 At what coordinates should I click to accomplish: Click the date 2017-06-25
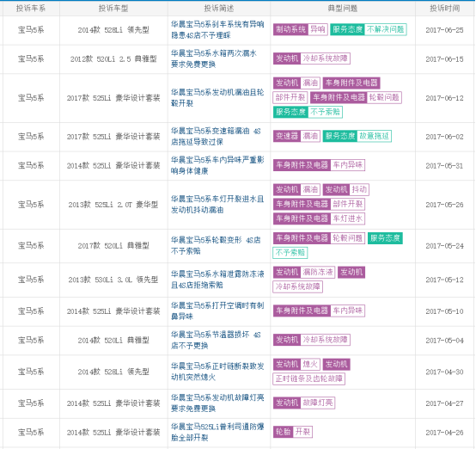pos(444,30)
